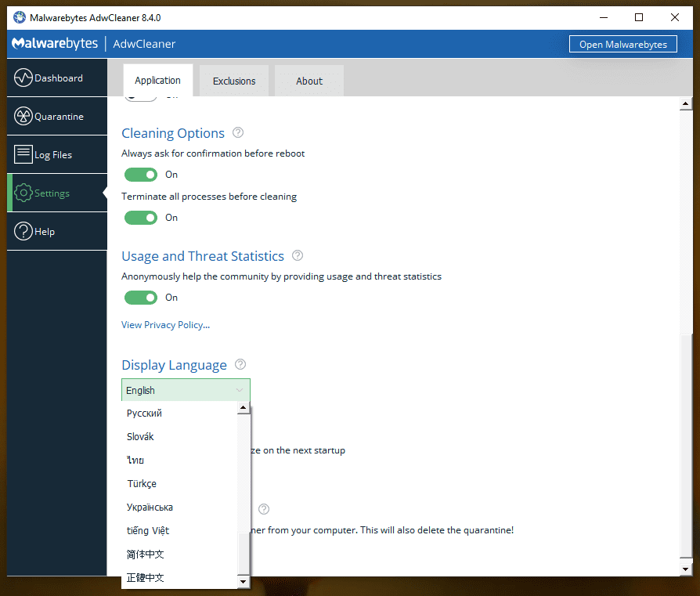
Task: Open the Help section
Action: point(57,231)
